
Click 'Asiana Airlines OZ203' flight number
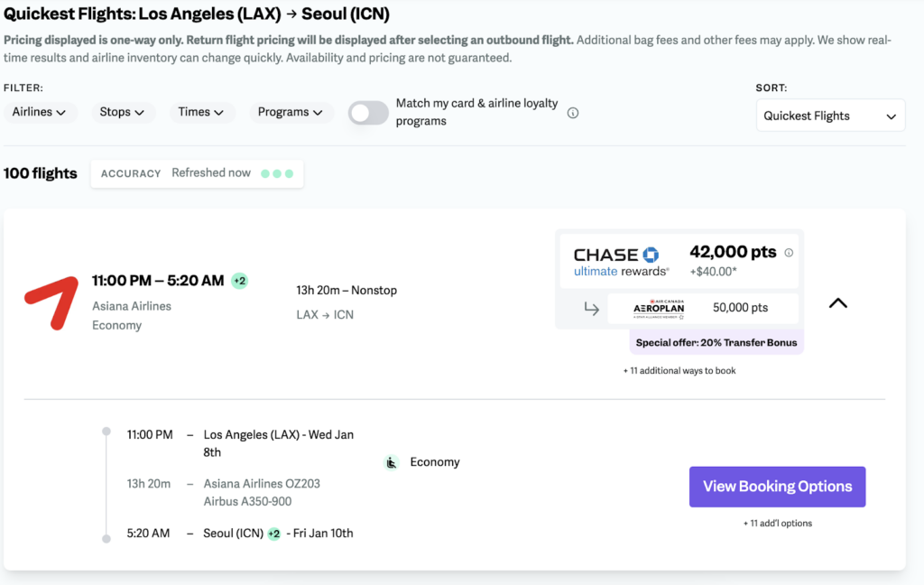[x=262, y=484]
